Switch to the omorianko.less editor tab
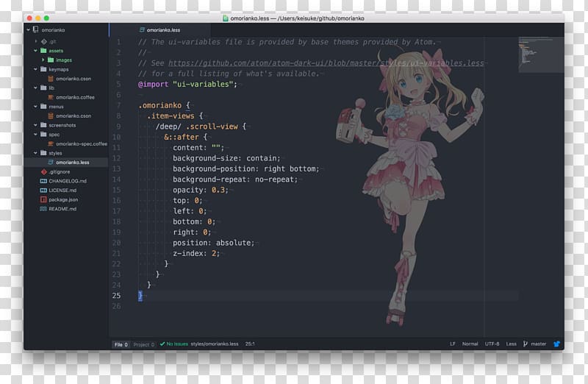588x384 pixels. pyautogui.click(x=159, y=29)
